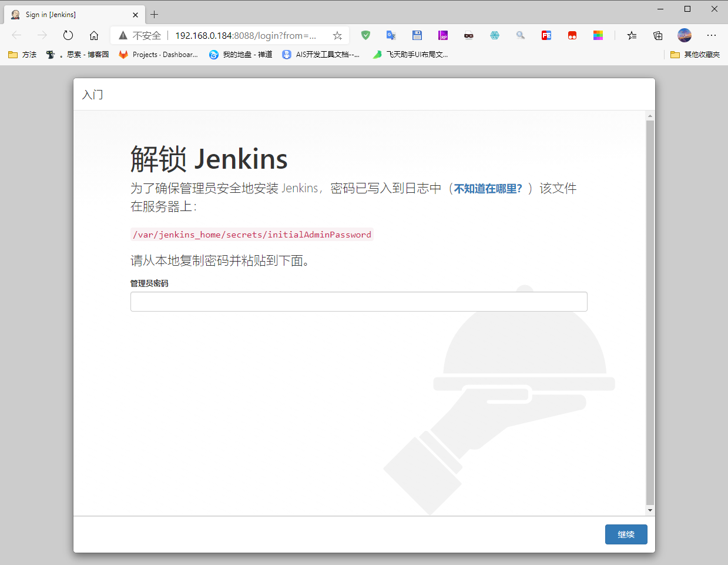
Task: Click the 入门 dialog title
Action: pos(92,95)
